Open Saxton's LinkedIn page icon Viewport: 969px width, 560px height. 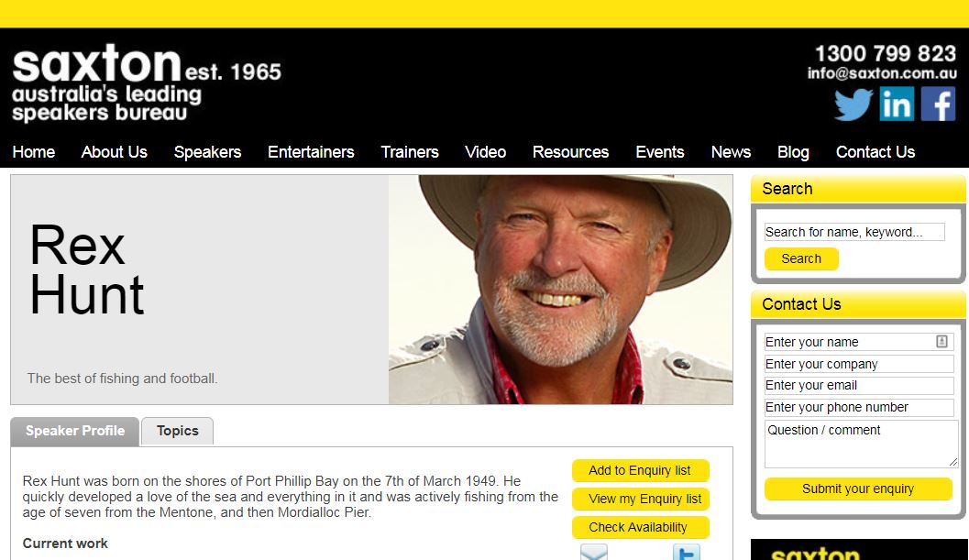point(896,104)
